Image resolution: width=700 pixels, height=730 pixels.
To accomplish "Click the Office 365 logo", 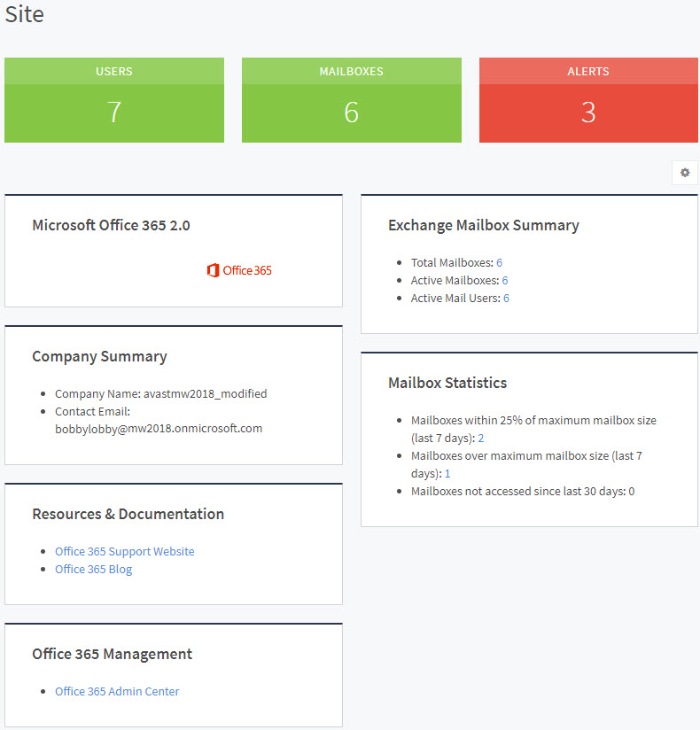I will click(x=239, y=270).
